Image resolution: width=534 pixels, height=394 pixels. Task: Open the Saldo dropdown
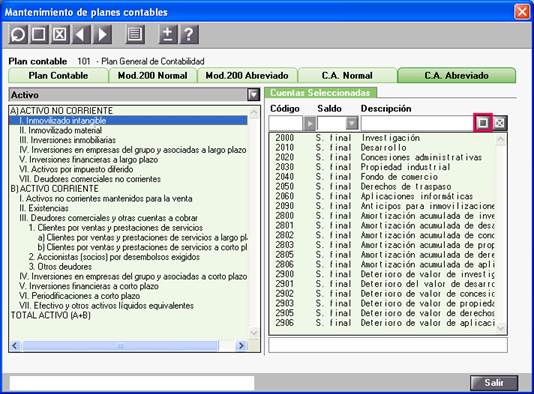tap(352, 123)
